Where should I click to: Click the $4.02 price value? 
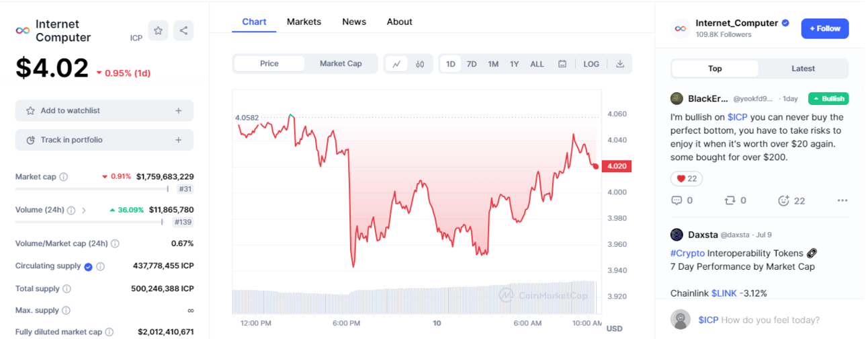pyautogui.click(x=52, y=68)
